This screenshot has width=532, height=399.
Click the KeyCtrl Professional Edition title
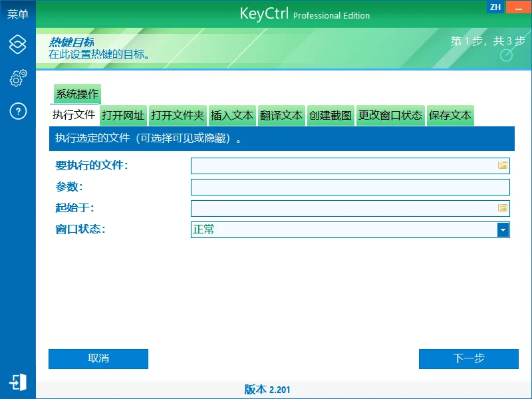[305, 14]
